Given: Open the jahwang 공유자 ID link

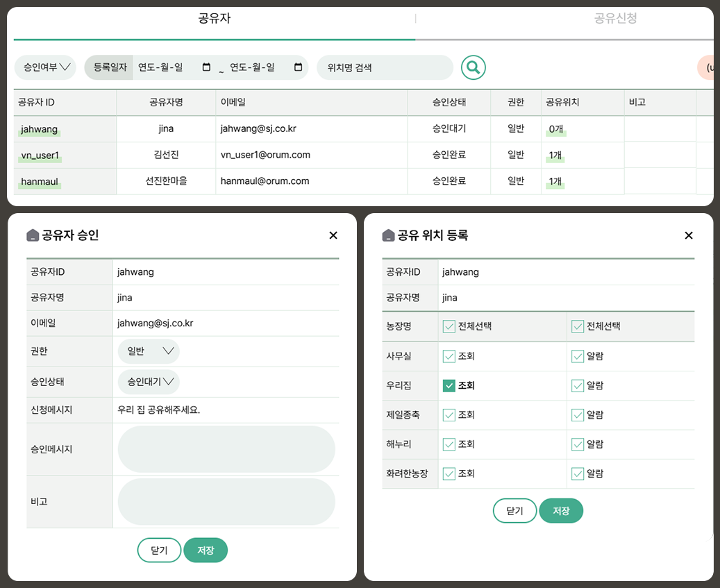Looking at the screenshot, I should pos(40,129).
